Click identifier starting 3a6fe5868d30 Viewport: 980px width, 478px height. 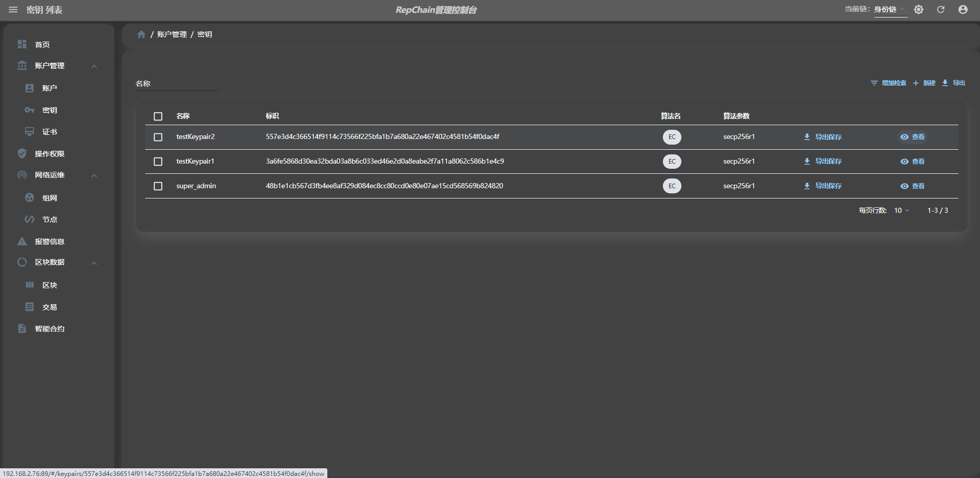385,162
